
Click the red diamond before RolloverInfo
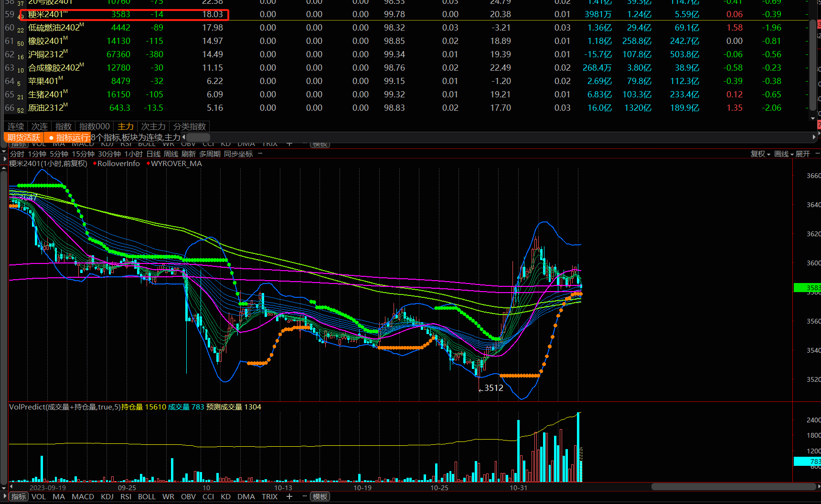[95, 164]
